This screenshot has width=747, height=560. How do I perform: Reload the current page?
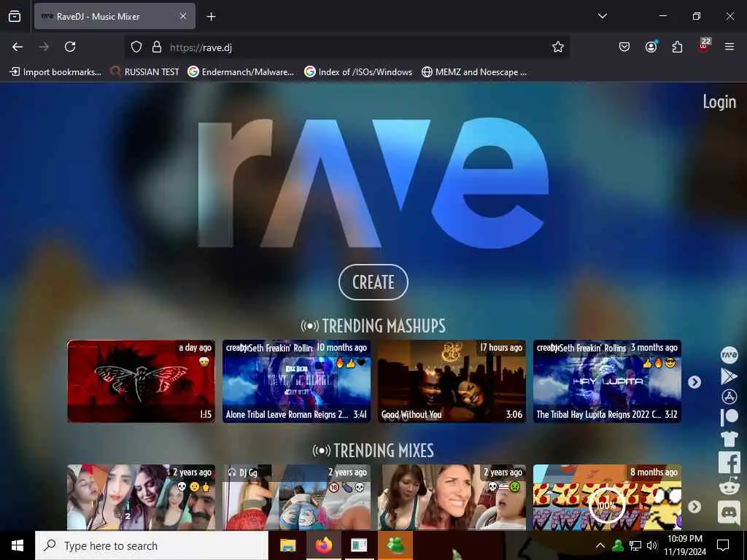(x=70, y=47)
